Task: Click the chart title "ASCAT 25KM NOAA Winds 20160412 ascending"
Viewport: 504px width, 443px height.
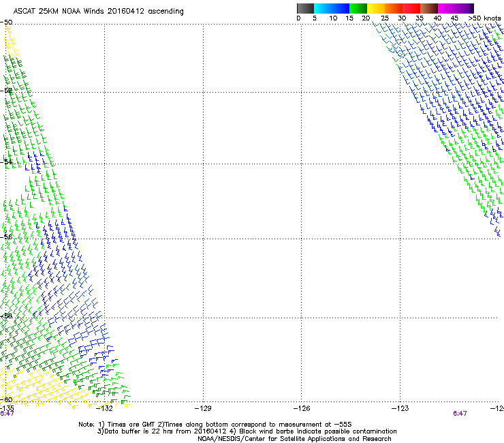Action: point(98,12)
